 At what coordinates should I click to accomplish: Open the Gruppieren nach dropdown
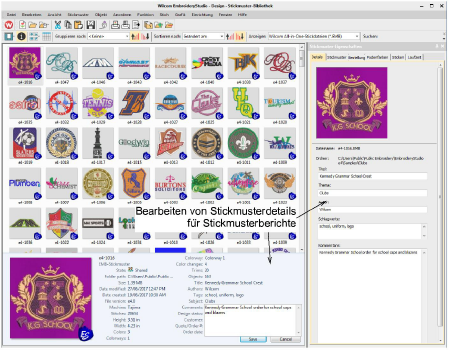click(x=108, y=36)
